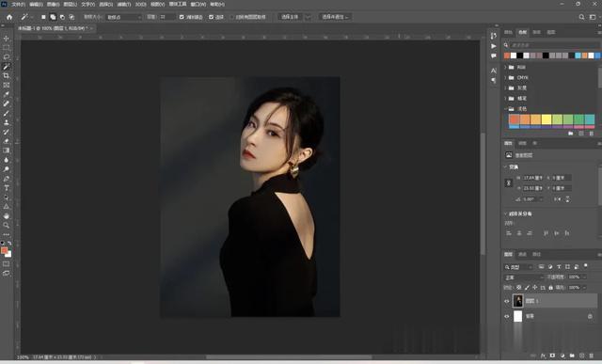Viewport: 602px width, 364px height.
Task: Select the portrait layer thumbnail
Action: tap(518, 301)
